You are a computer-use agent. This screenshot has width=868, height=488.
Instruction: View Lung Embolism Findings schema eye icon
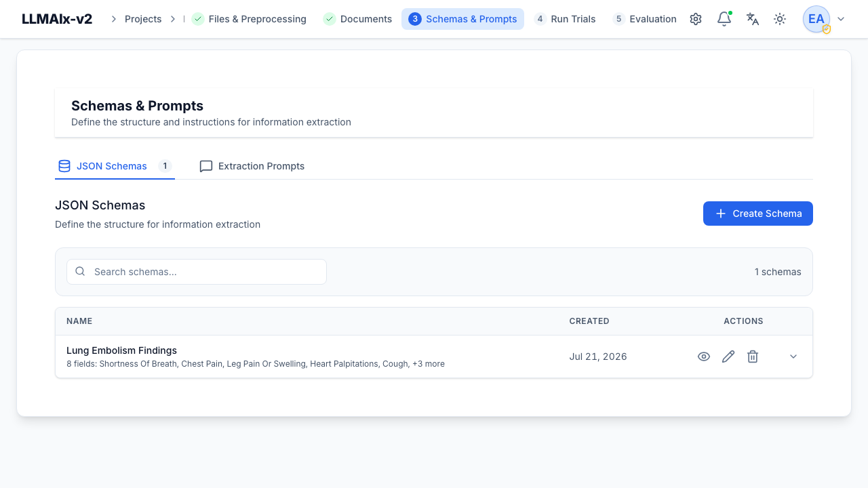(704, 357)
